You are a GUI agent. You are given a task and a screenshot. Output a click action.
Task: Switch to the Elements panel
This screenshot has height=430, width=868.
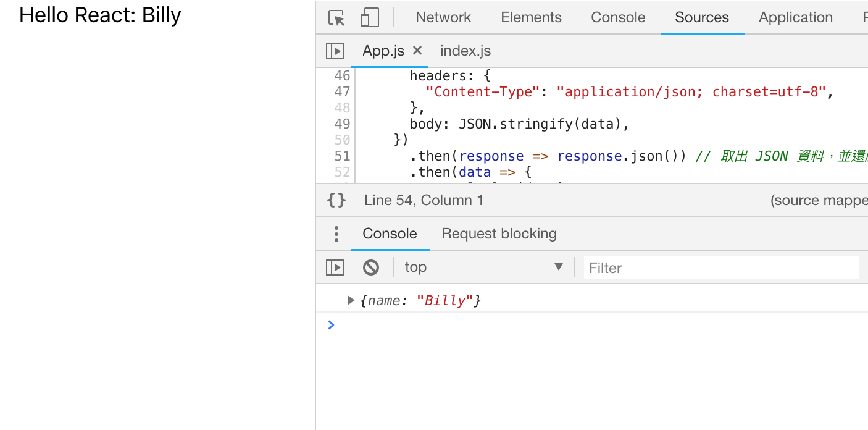[531, 17]
